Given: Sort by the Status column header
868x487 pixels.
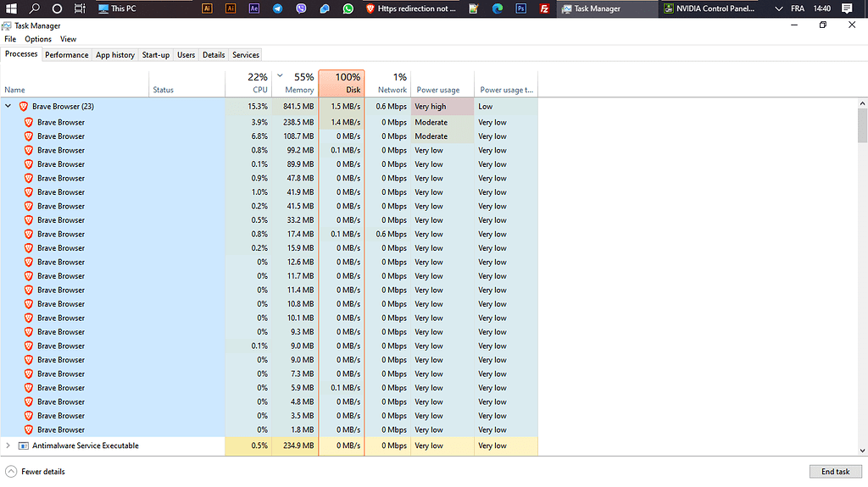Looking at the screenshot, I should click(187, 83).
